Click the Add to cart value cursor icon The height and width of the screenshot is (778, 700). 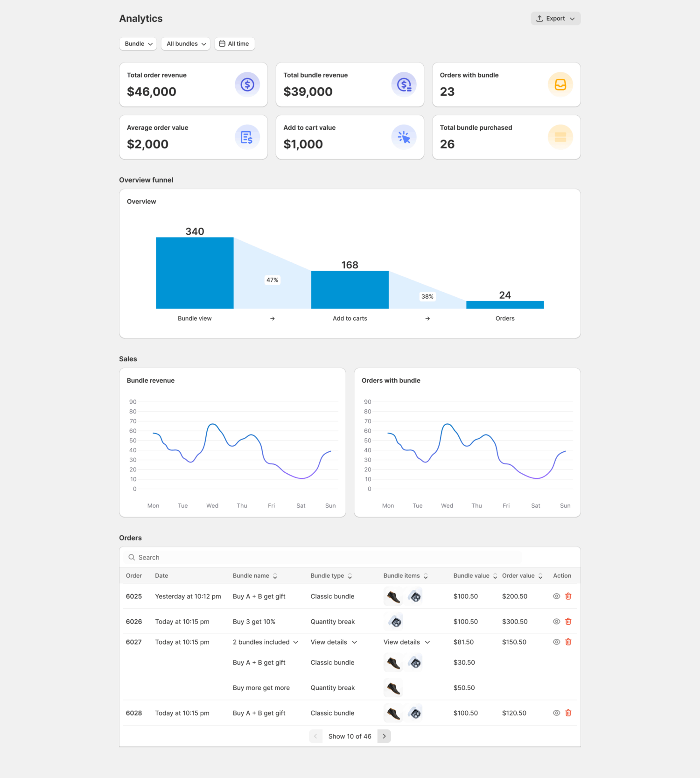404,137
